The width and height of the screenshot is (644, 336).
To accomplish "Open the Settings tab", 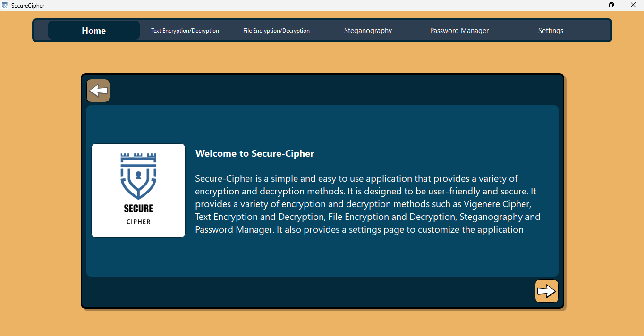I will point(551,31).
